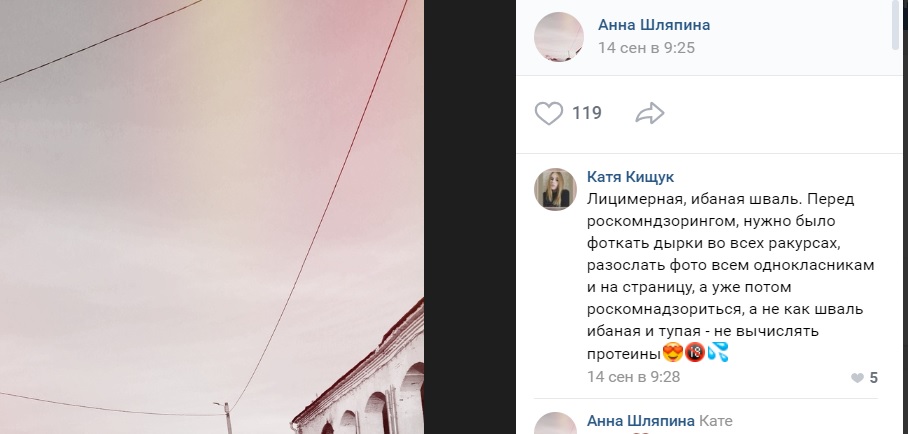The width and height of the screenshot is (910, 434).
Task: Click the heart-eyes emoji in the comment
Action: coord(673,352)
